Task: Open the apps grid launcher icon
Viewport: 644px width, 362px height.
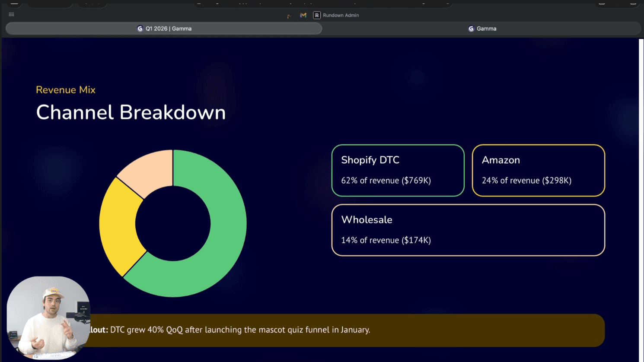Action: 11,14
